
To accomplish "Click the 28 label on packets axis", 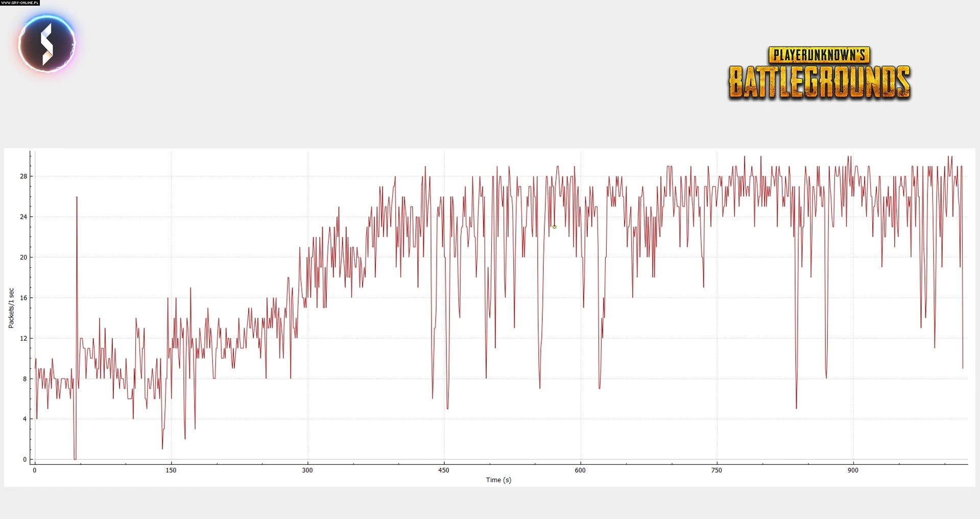I will 23,176.
